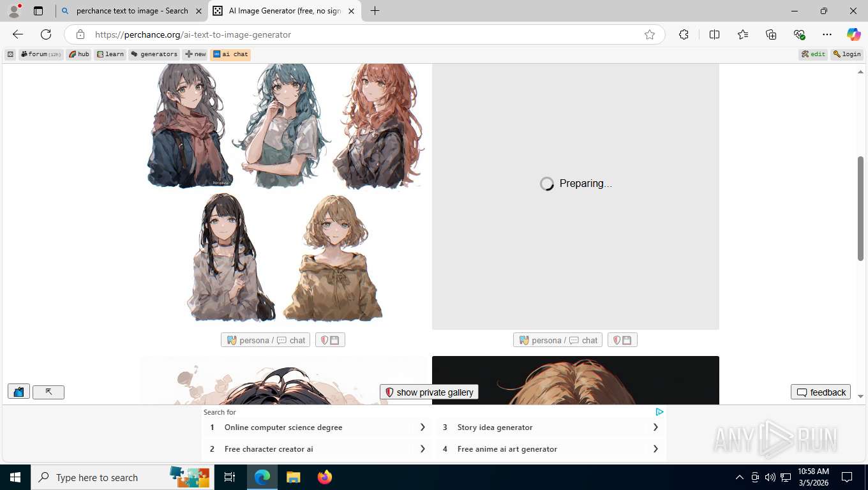Open the perchance generators link
The width and height of the screenshot is (868, 490).
pyautogui.click(x=154, y=54)
